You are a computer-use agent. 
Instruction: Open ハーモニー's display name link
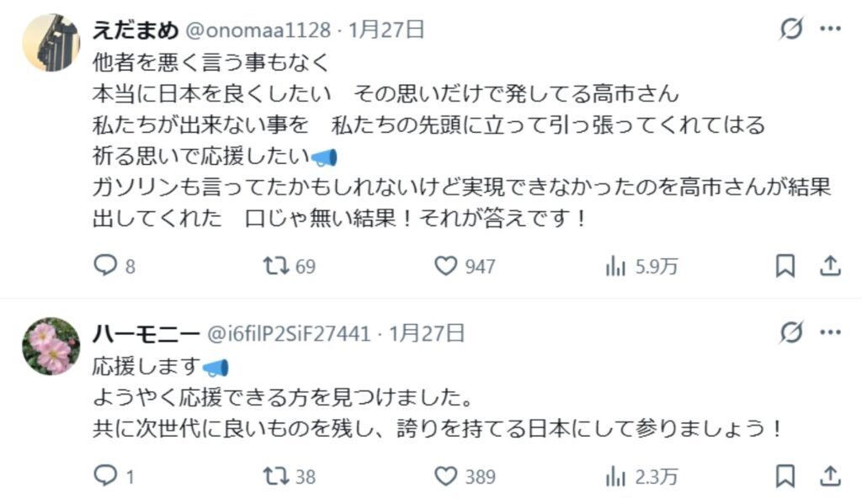[146, 333]
